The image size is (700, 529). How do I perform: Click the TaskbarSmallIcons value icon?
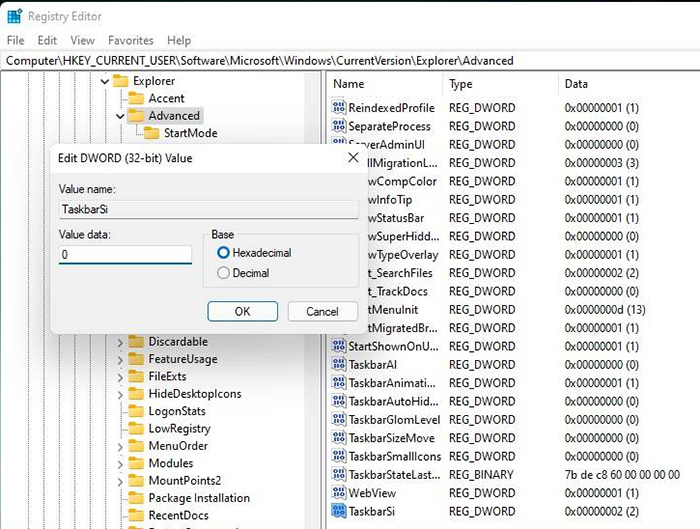(x=339, y=456)
